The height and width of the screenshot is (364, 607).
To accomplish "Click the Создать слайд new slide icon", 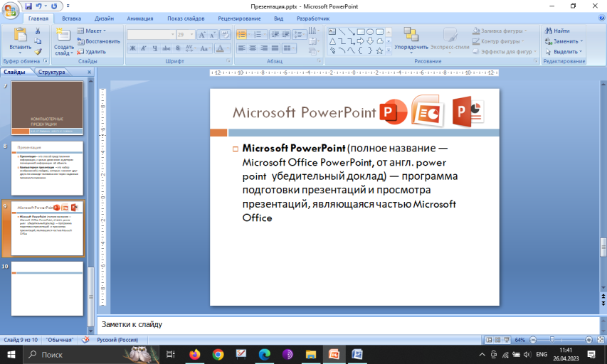I will [x=63, y=36].
